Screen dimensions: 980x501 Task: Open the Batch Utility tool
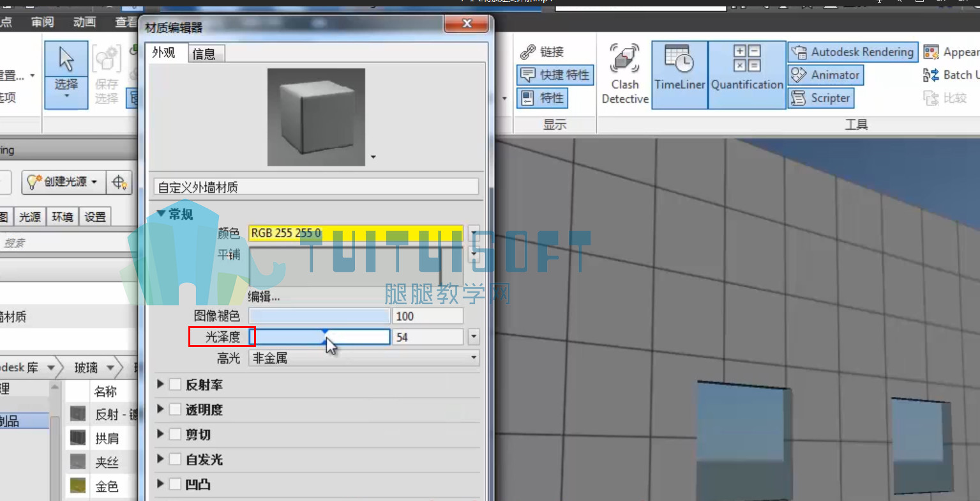click(x=951, y=75)
